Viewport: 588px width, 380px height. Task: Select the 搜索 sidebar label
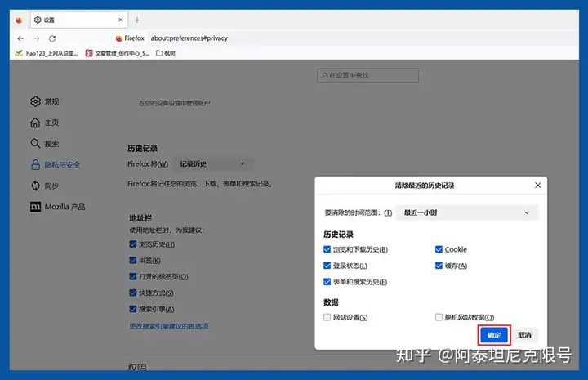[51, 144]
